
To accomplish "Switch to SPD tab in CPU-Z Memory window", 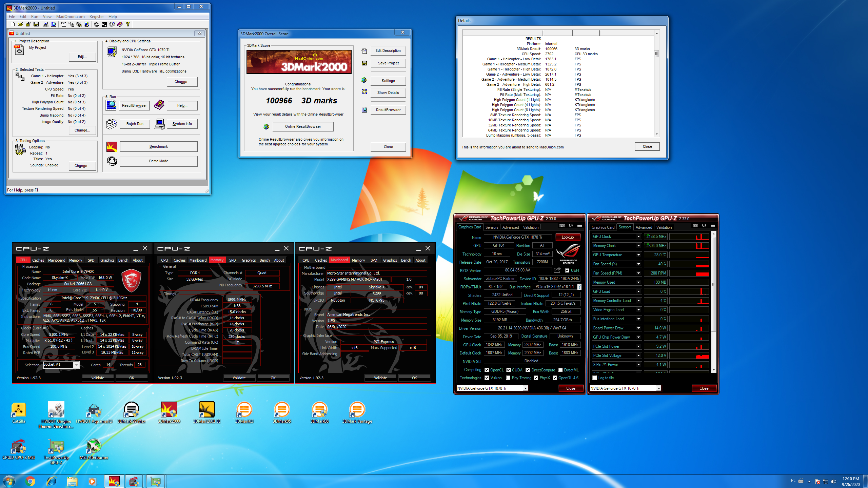I will point(232,260).
